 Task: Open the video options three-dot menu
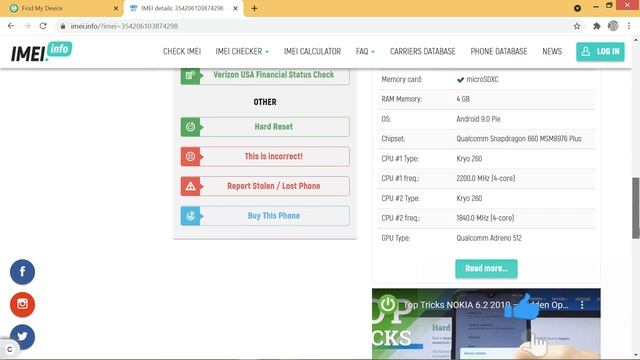(582, 305)
